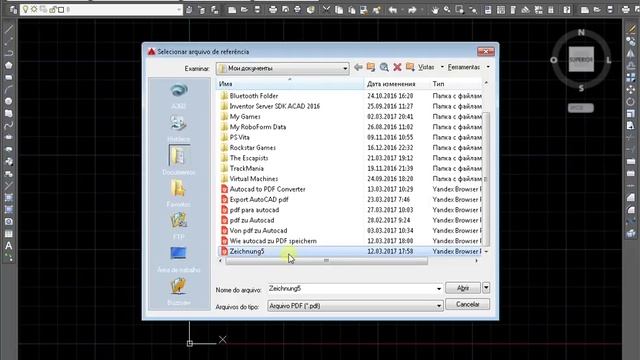Image resolution: width=640 pixels, height=360 pixels.
Task: Click the up one level folder icon
Action: [x=371, y=67]
